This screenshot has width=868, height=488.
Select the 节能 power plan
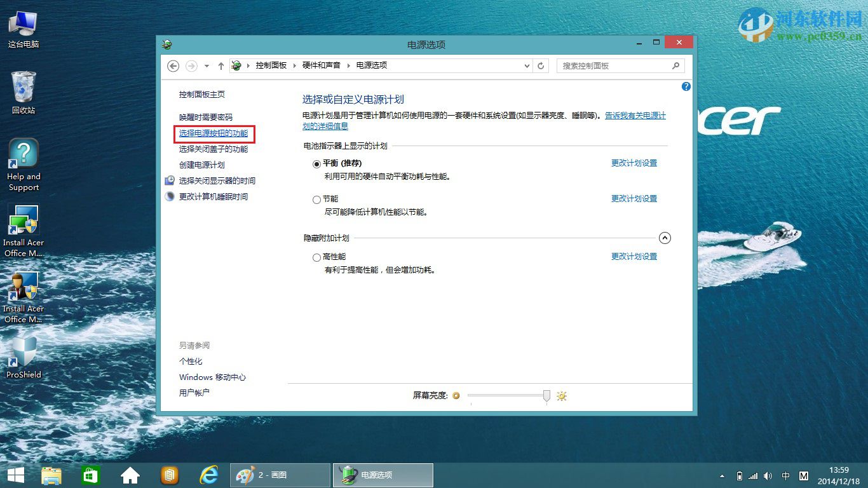click(316, 199)
